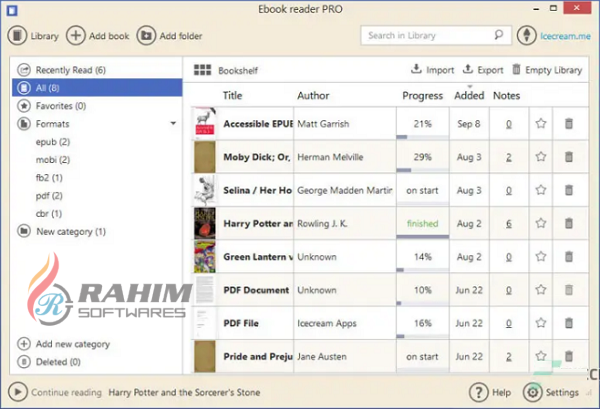Click the Export icon
Viewport: 600px width, 409px height.
tap(468, 69)
